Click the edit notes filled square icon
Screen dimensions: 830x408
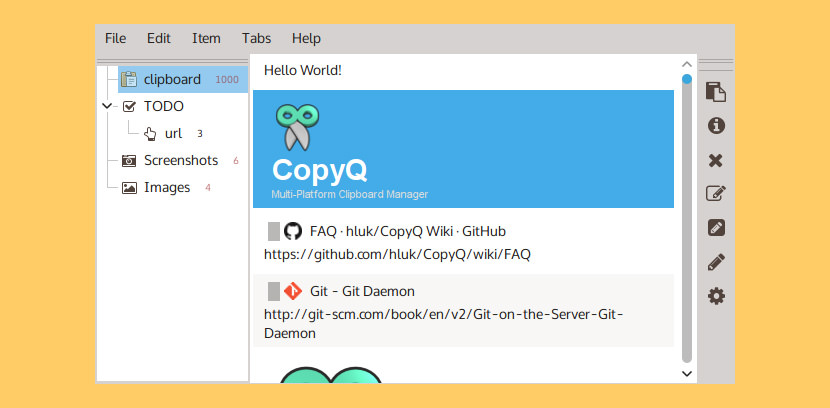pyautogui.click(x=715, y=228)
